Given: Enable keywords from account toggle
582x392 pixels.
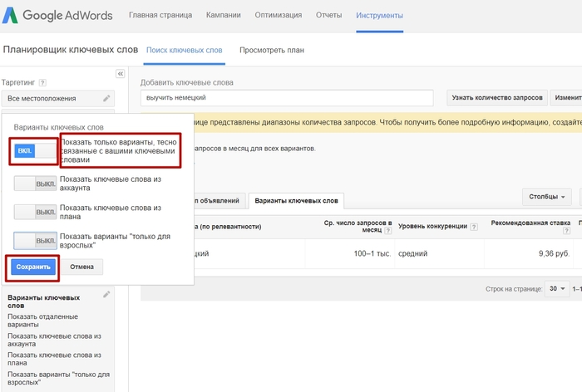Looking at the screenshot, I should 35,183.
